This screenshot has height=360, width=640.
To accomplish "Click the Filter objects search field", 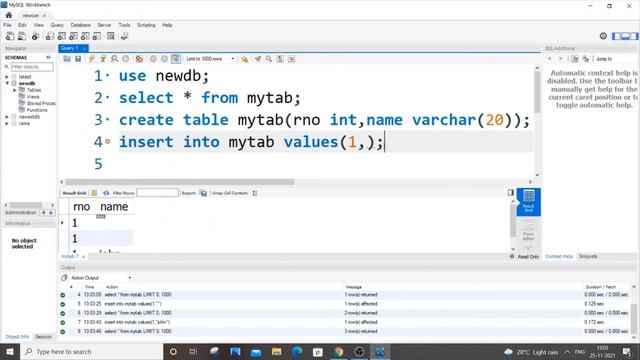I will pyautogui.click(x=32, y=67).
